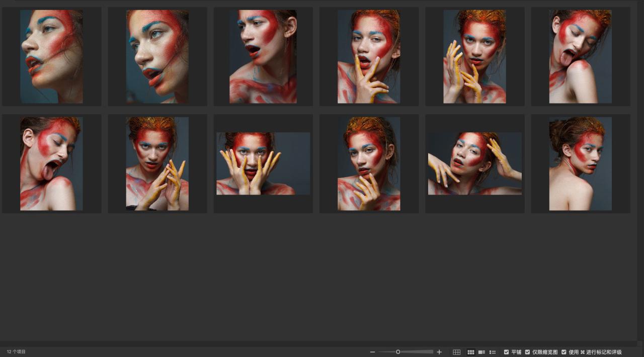Select the last thumbnail in the top row
Image resolution: width=644 pixels, height=357 pixels.
coord(580,56)
